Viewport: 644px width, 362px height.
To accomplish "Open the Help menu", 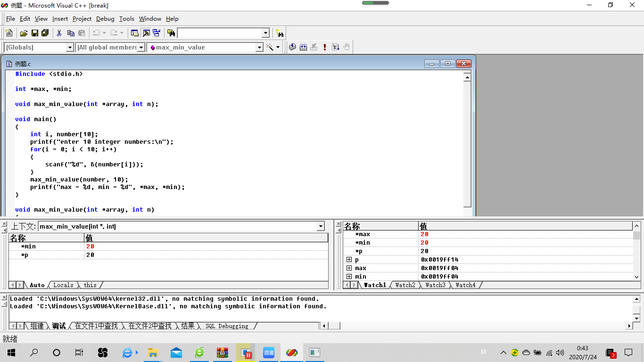I will tap(172, 19).
